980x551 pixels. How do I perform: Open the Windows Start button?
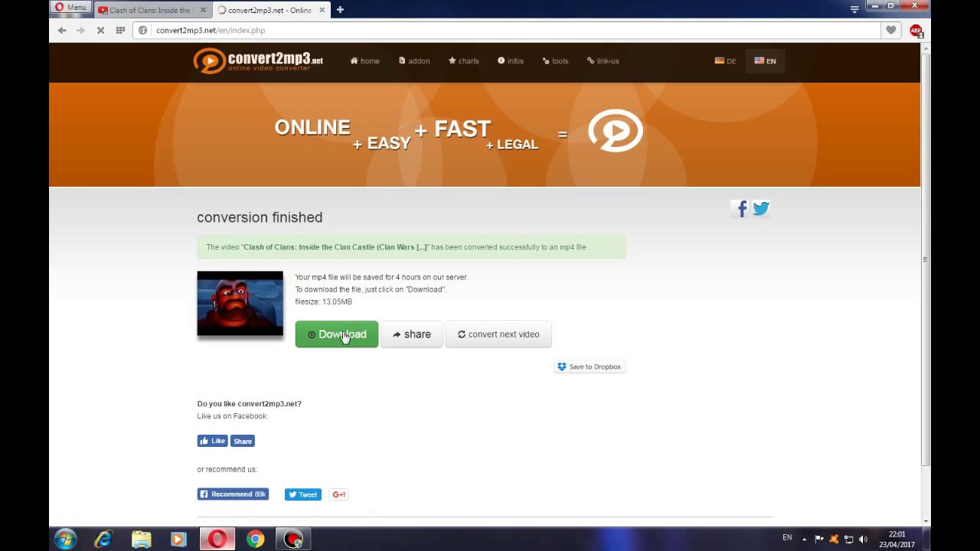65,539
